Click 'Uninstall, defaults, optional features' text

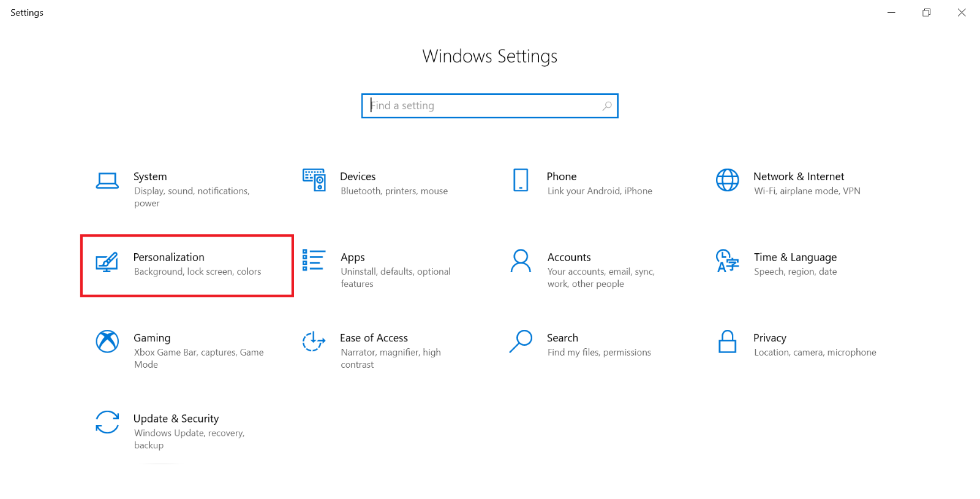tap(396, 278)
